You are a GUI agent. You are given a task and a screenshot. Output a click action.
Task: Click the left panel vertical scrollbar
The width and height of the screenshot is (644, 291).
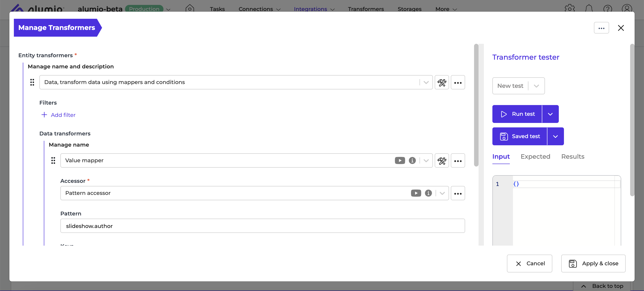pos(476,105)
